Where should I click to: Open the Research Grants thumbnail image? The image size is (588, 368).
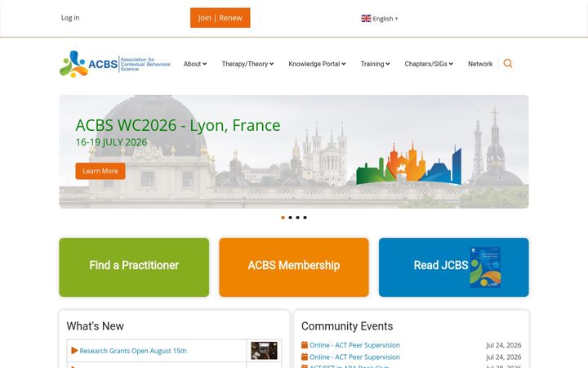[264, 350]
